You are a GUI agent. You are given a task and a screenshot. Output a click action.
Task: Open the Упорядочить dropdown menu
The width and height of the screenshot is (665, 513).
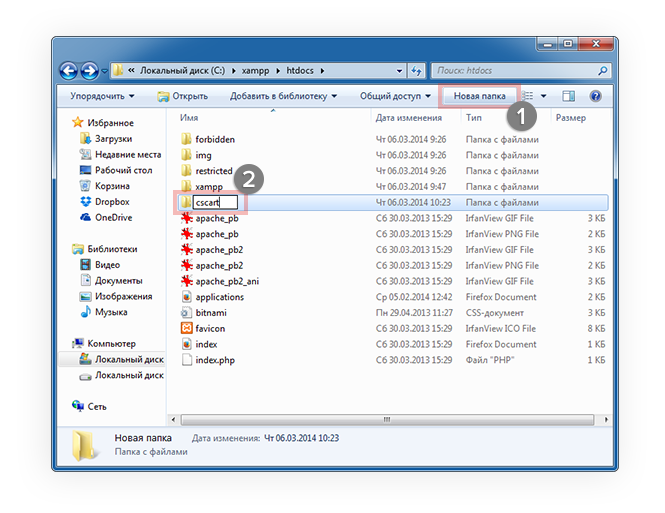coord(102,96)
